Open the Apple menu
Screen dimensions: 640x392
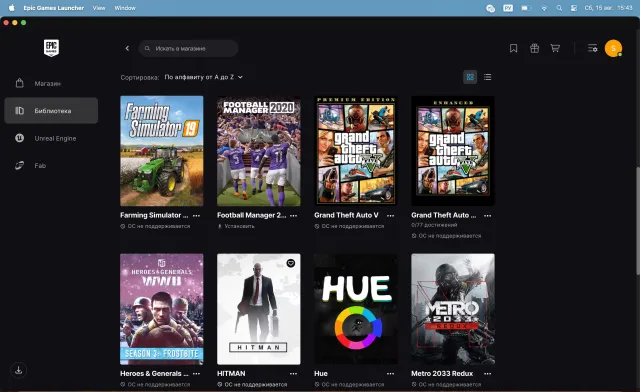[11, 8]
